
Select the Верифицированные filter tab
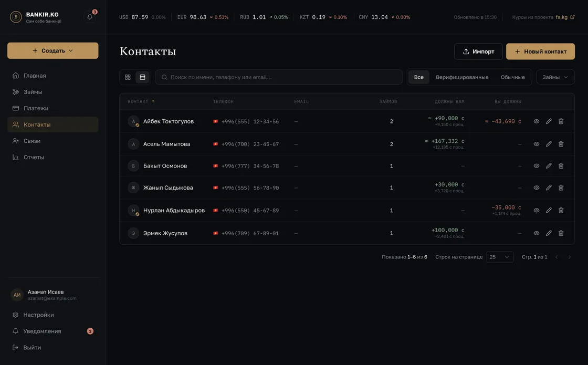[462, 77]
